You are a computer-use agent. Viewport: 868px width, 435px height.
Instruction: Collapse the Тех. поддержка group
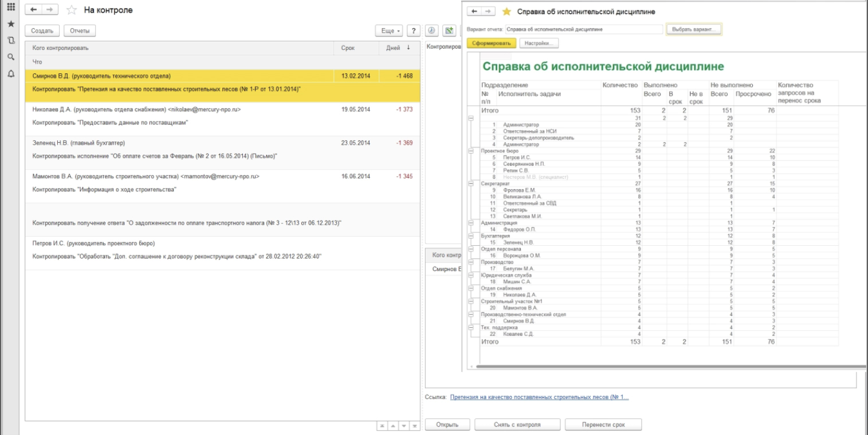pos(471,327)
